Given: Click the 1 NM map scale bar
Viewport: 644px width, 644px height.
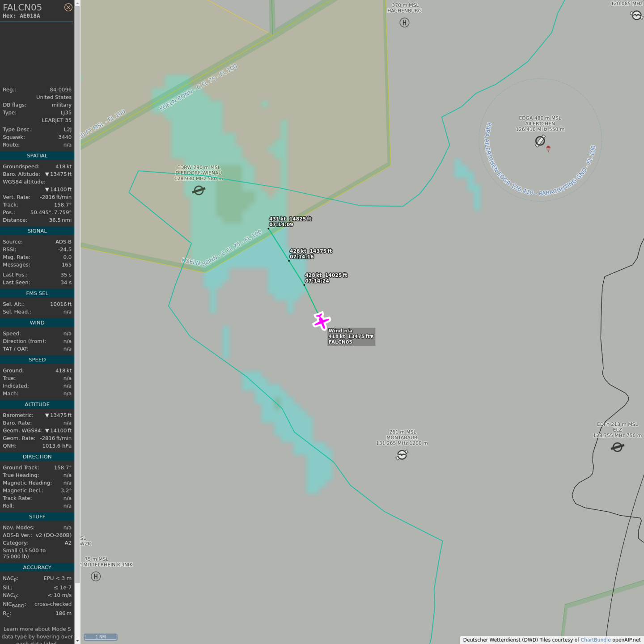Looking at the screenshot, I should pos(101,637).
